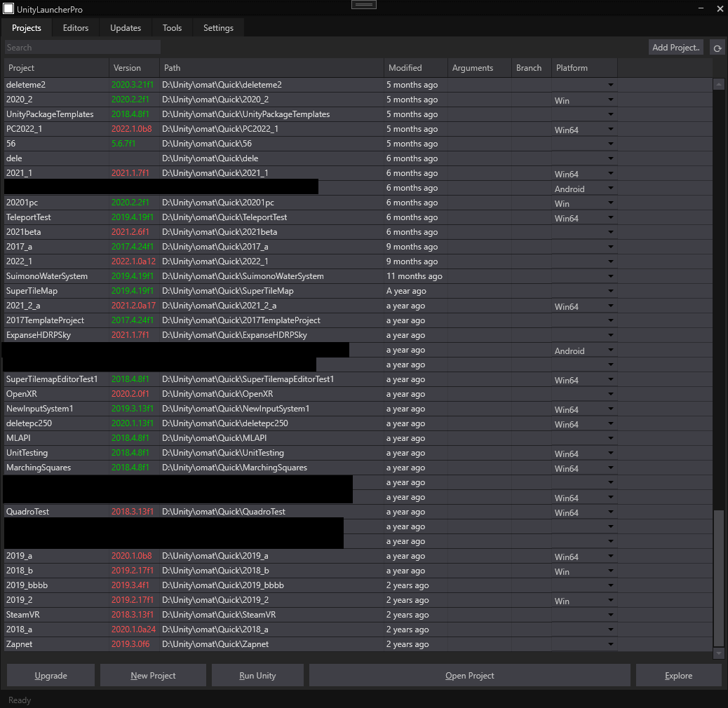Image resolution: width=728 pixels, height=708 pixels.
Task: Open the Tools tab
Action: pyautogui.click(x=172, y=28)
